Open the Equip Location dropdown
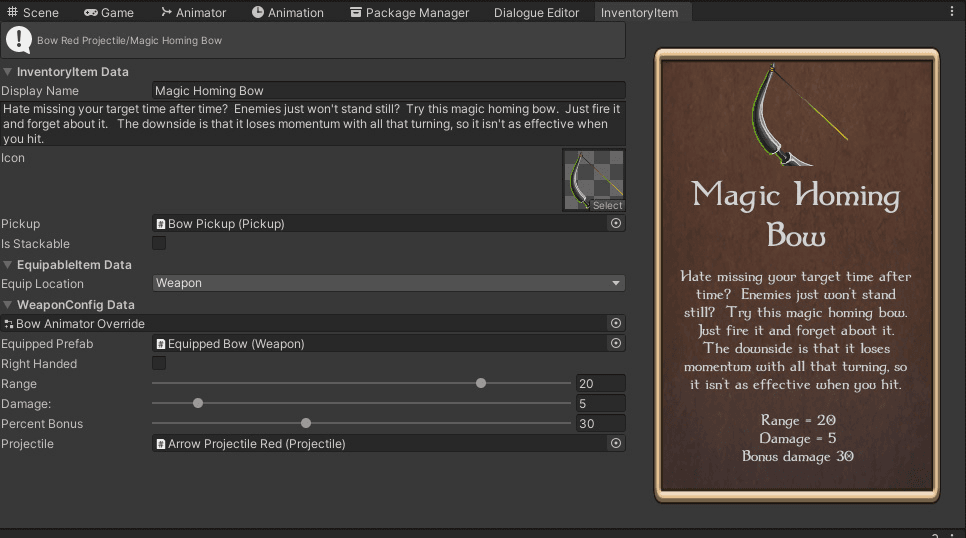The width and height of the screenshot is (966, 538). point(389,284)
